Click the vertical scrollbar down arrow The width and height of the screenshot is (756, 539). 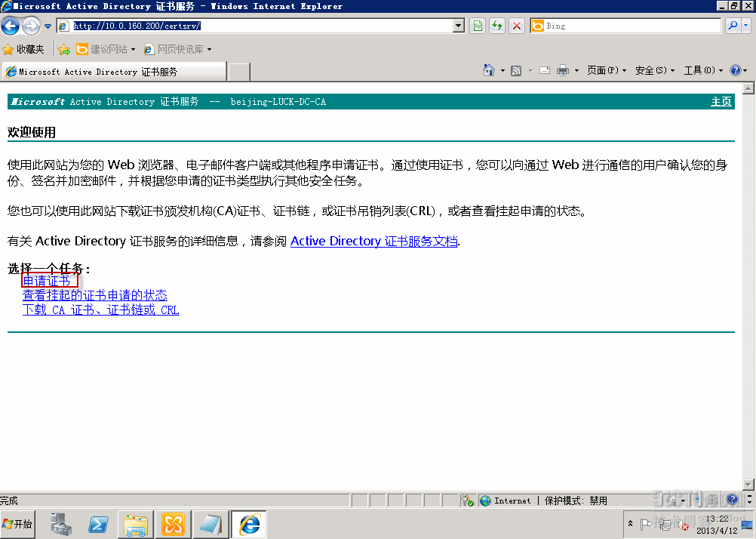(x=748, y=485)
